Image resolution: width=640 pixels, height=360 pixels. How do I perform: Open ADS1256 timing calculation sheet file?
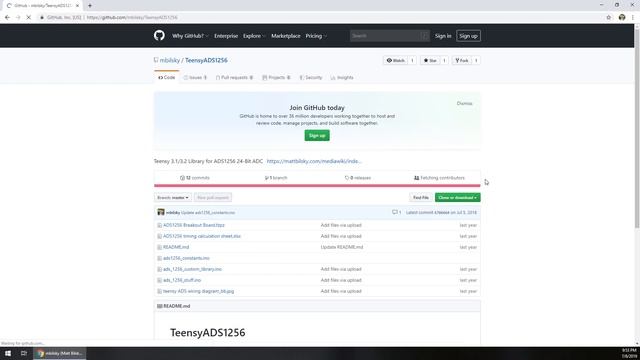tap(202, 236)
